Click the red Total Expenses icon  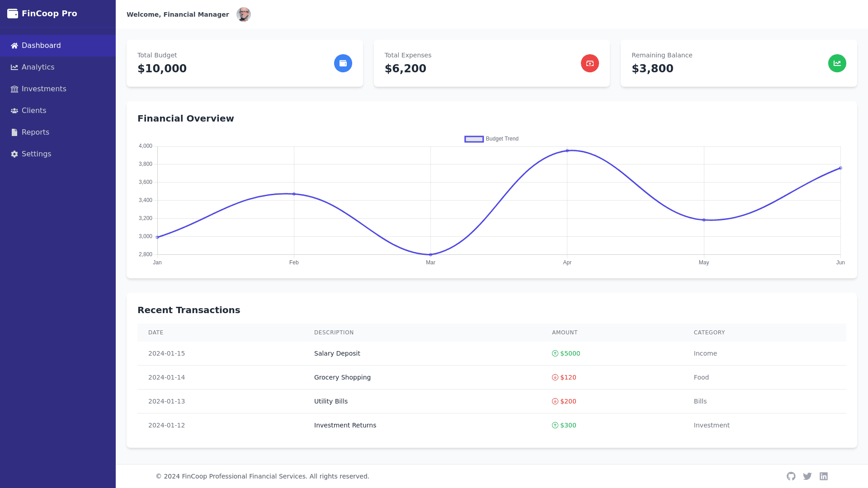click(x=590, y=63)
